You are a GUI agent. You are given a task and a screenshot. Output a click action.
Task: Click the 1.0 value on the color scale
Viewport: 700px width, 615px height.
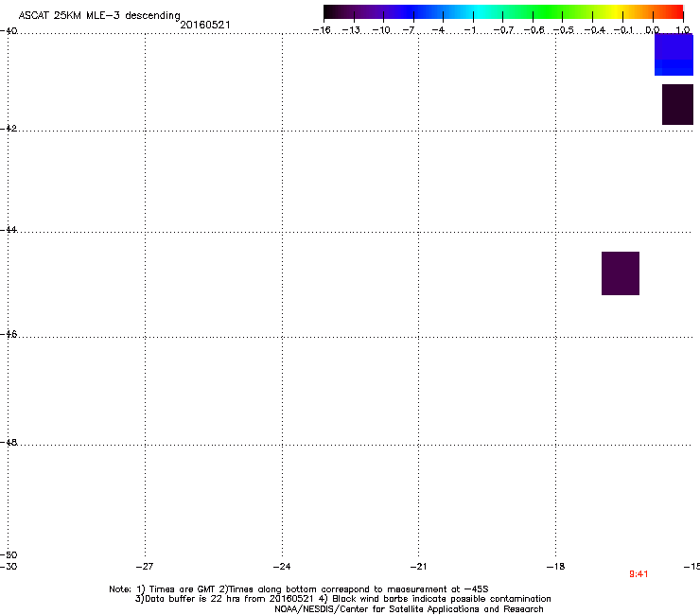pyautogui.click(x=683, y=30)
